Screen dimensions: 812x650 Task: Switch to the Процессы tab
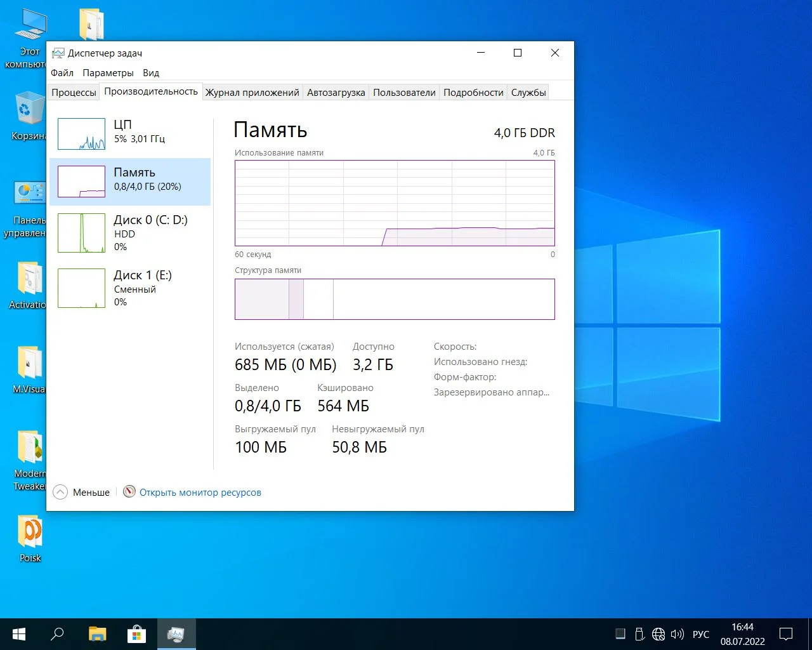point(74,93)
